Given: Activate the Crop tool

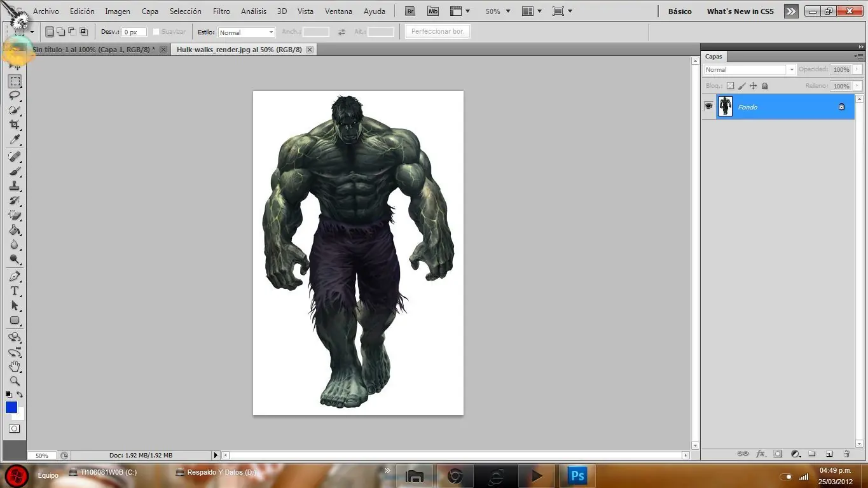Looking at the screenshot, I should pyautogui.click(x=15, y=125).
